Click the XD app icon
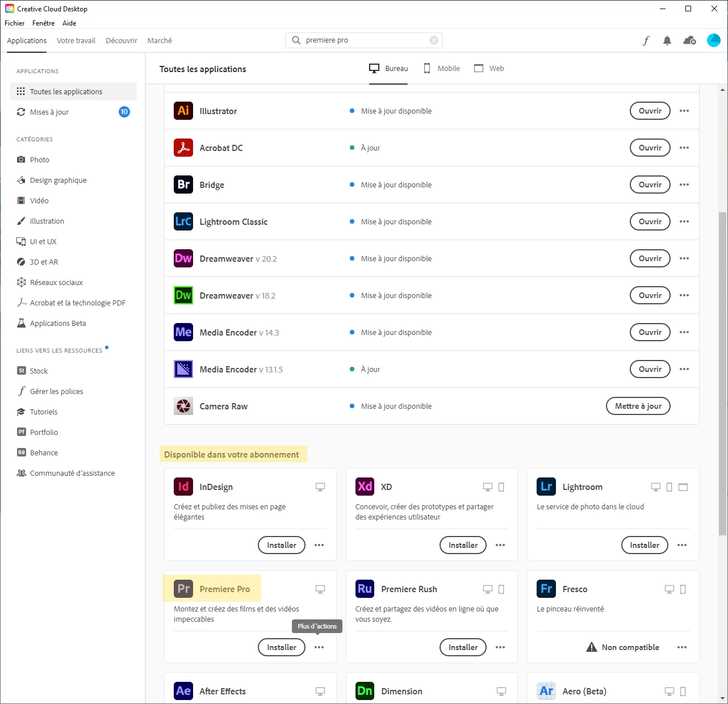Image resolution: width=728 pixels, height=704 pixels. pos(365,487)
